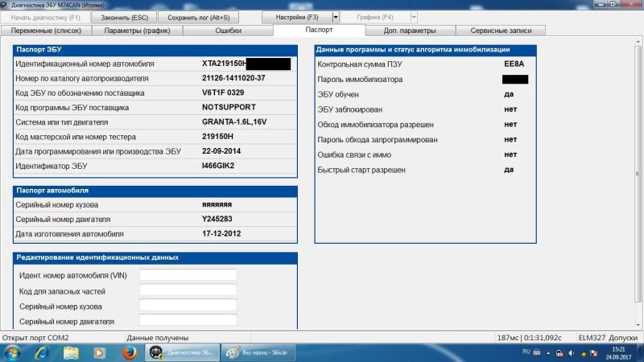
Task: Open the Windows Start menu
Action: pyautogui.click(x=13, y=352)
